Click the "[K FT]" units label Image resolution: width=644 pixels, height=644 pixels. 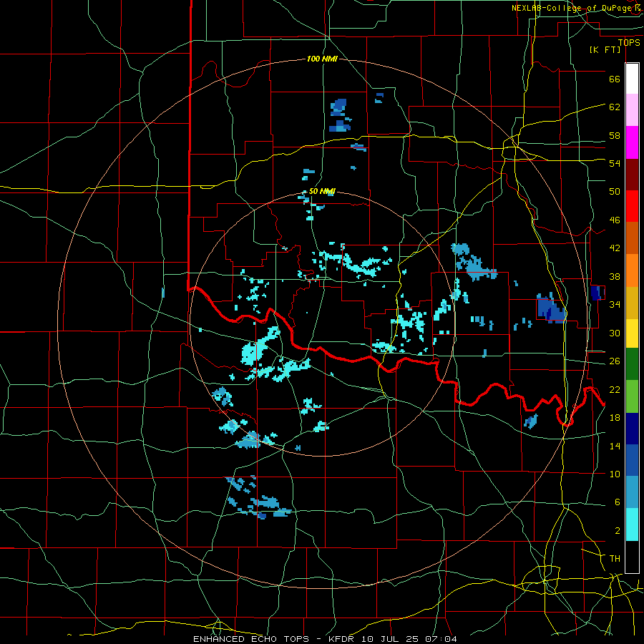605,49
